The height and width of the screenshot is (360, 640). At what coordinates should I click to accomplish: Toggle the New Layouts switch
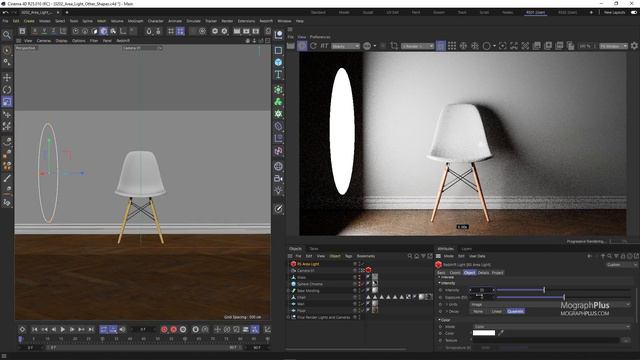[634, 13]
